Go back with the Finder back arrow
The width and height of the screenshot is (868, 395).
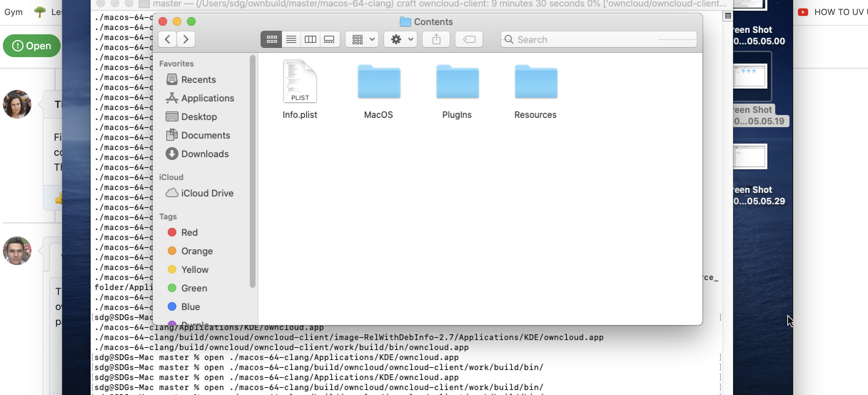point(167,39)
